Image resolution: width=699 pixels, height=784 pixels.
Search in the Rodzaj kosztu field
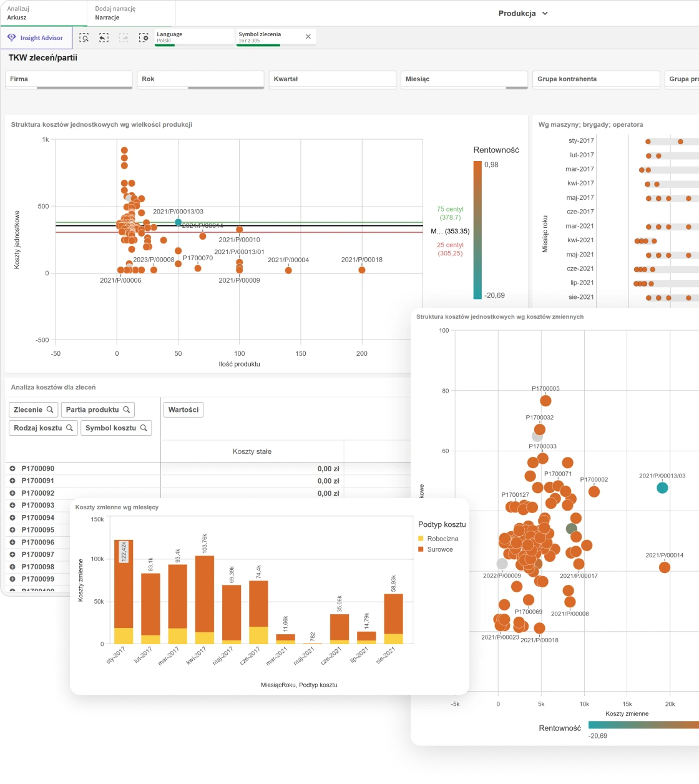click(69, 428)
